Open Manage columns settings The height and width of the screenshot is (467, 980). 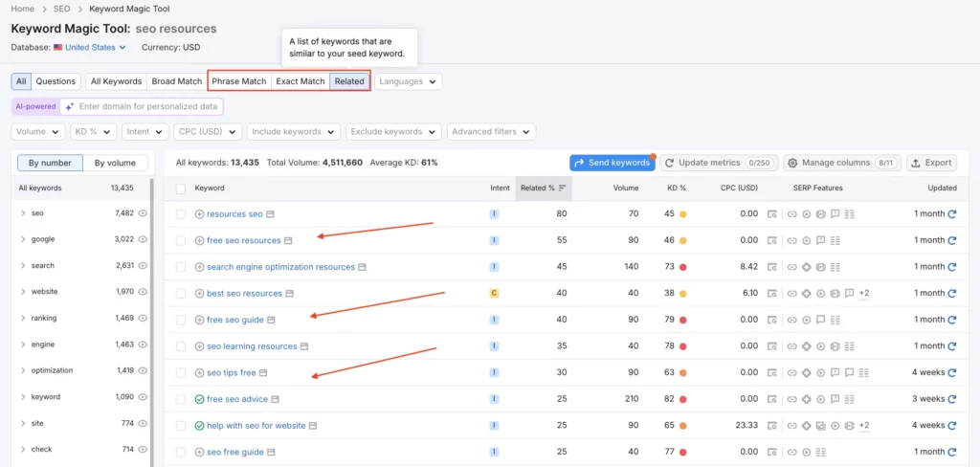[x=842, y=163]
